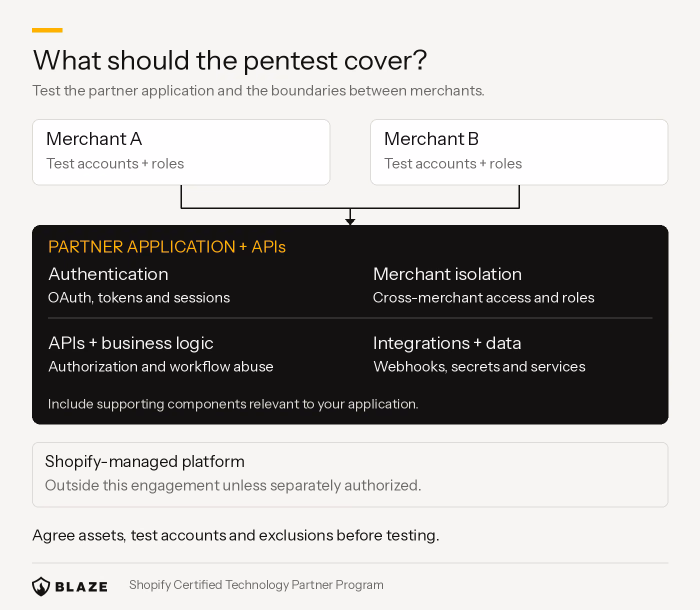Click the Blaze shield flame logo icon
The width and height of the screenshot is (700, 610).
click(x=41, y=586)
